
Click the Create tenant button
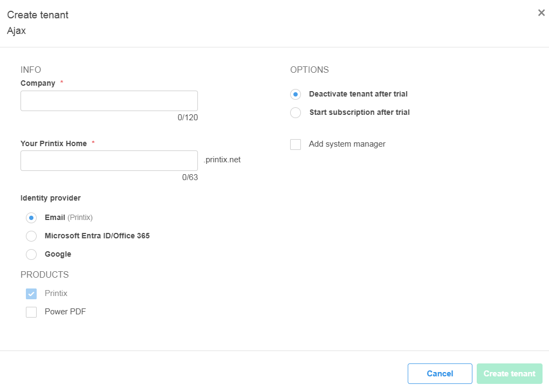[509, 374]
